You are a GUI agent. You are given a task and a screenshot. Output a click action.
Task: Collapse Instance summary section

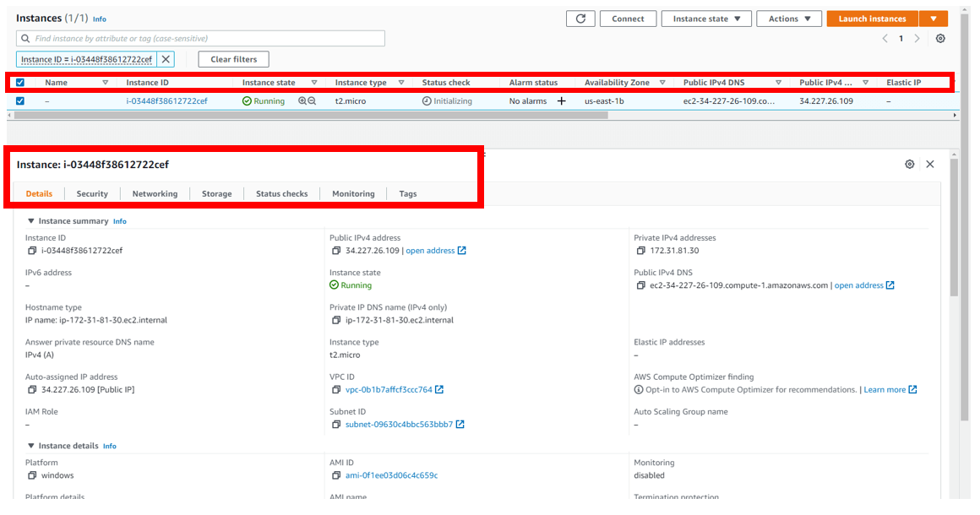pyautogui.click(x=30, y=221)
